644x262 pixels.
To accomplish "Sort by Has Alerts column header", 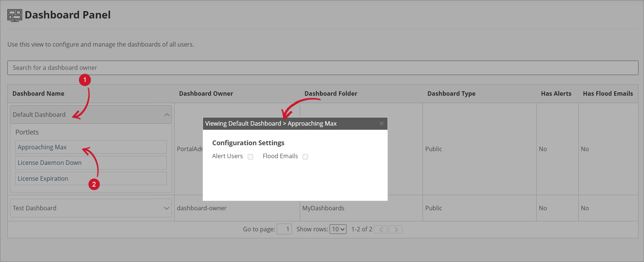I will point(556,93).
